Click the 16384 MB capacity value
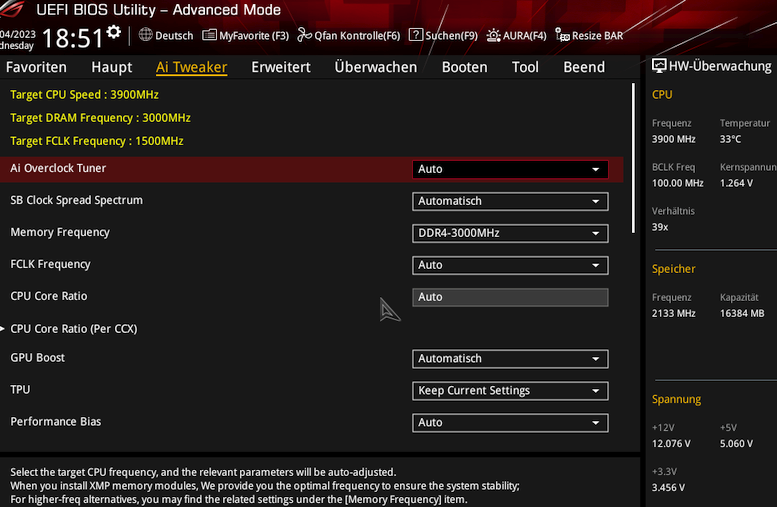This screenshot has height=507, width=777. click(x=742, y=313)
